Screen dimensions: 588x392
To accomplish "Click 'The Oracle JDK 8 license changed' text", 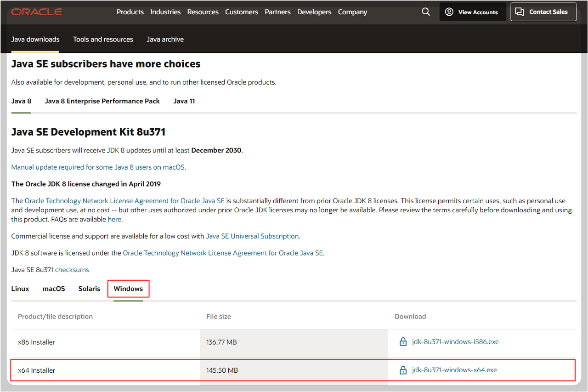I will [x=86, y=184].
